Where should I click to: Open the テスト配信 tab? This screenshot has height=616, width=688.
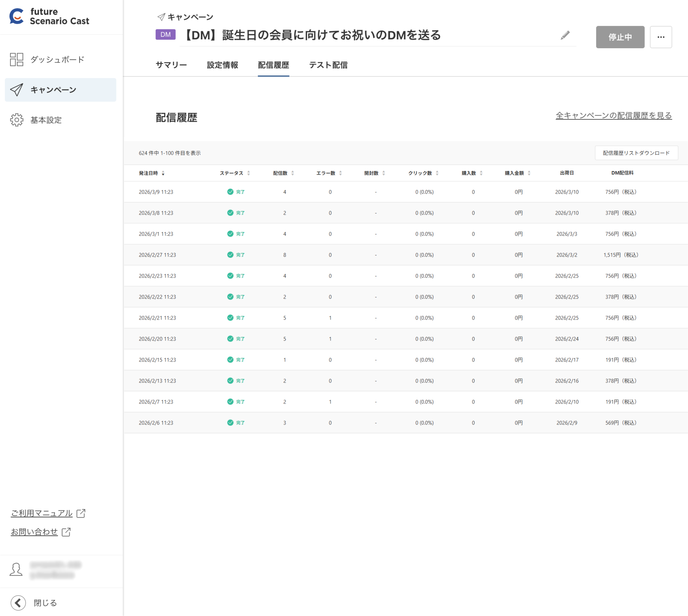point(329,65)
